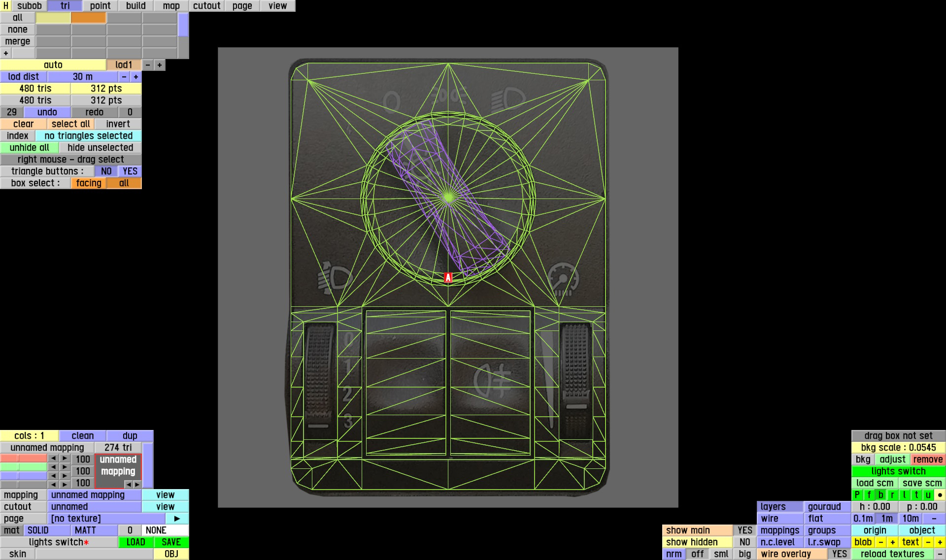Select the perspective 'P' view button
Image resolution: width=946 pixels, height=560 pixels.
click(x=857, y=495)
